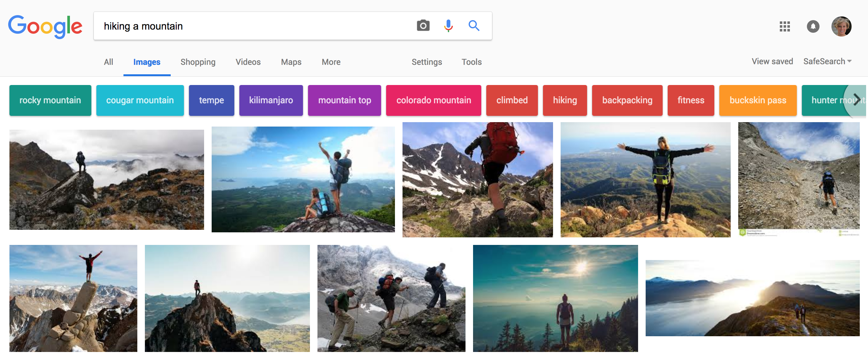Go to the Google logo homepage
Viewport: 868px width, 357px height.
tap(45, 26)
